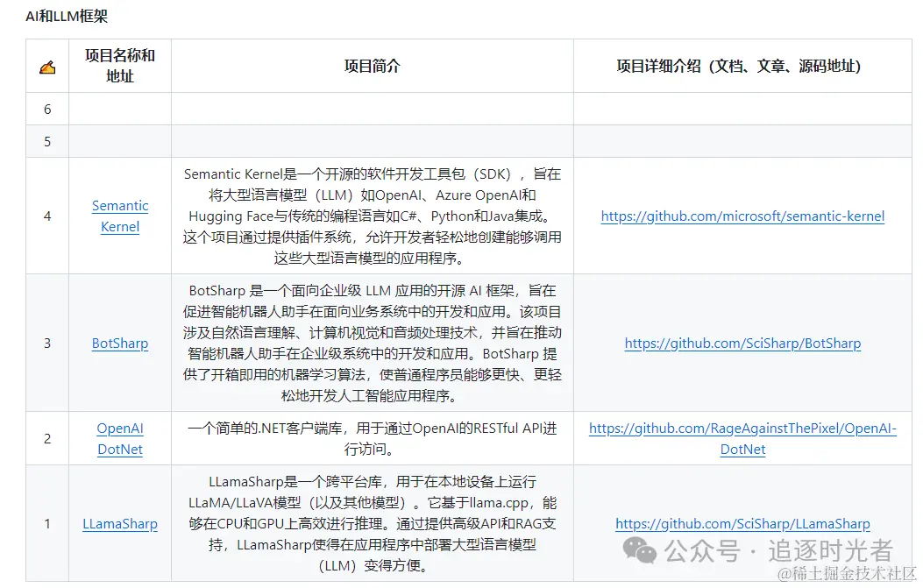Open the LLamaSharp project name link
The height and width of the screenshot is (588, 923).
[120, 524]
